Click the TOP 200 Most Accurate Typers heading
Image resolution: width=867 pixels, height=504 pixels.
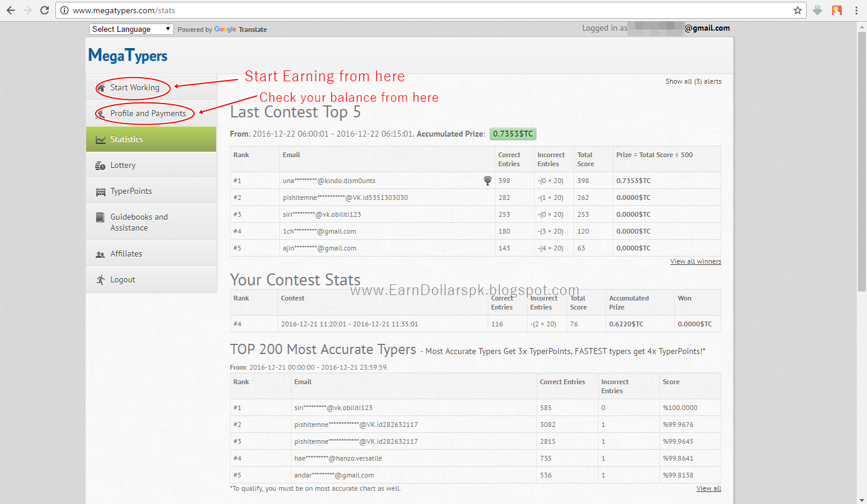coord(323,349)
